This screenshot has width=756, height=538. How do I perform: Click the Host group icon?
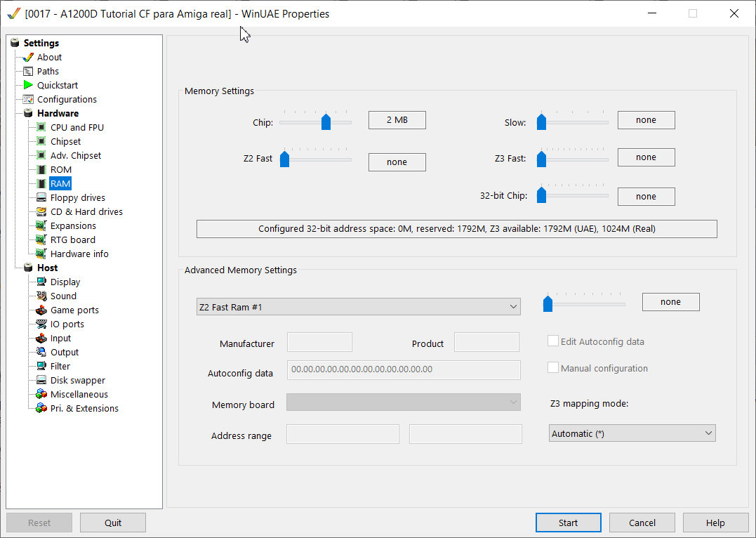click(x=28, y=268)
